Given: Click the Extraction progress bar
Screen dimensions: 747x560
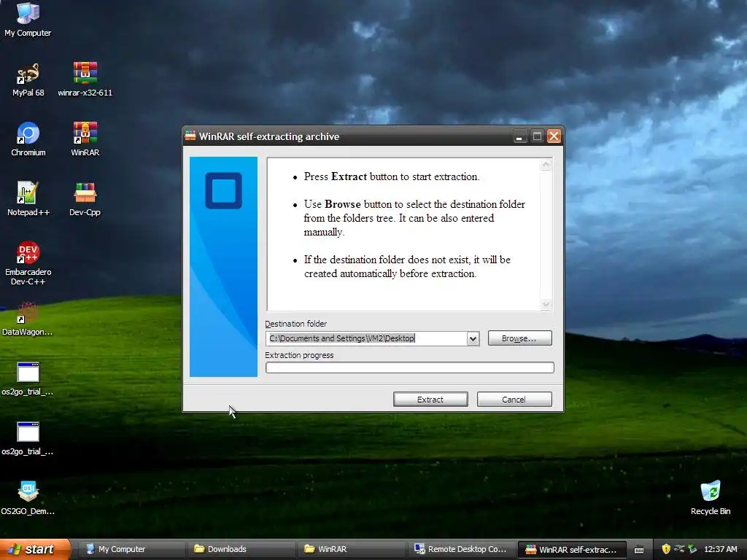Looking at the screenshot, I should coord(410,367).
